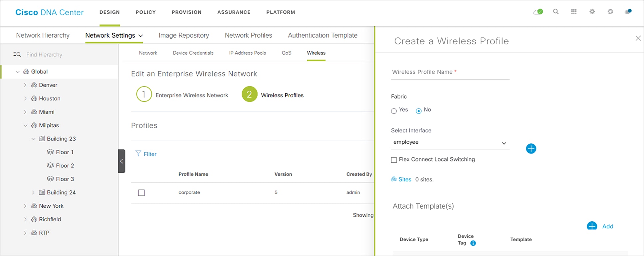Focus the Wireless Profile Name field
Viewport: 644px width, 256px height.
click(450, 72)
